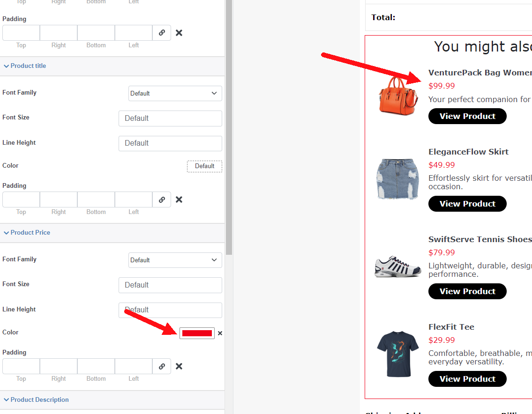This screenshot has width=532, height=414.
Task: Click Top field in Product Price Padding
Action: (21, 366)
